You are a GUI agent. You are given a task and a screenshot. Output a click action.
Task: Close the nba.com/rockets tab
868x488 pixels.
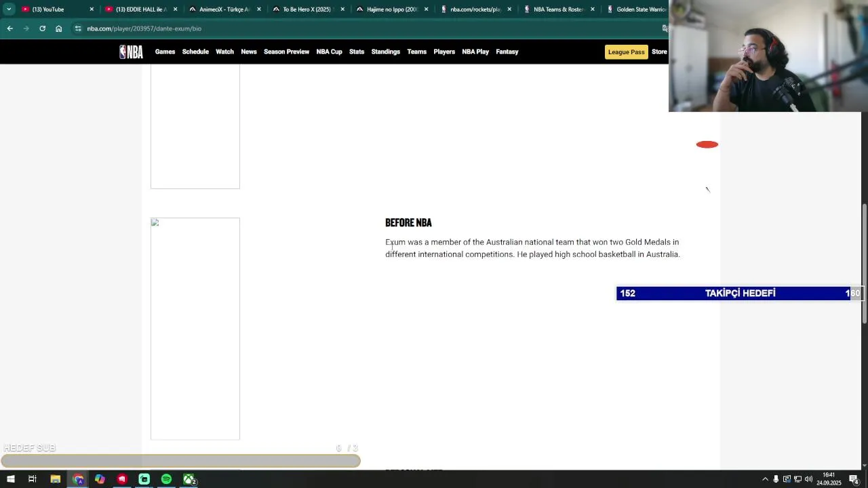[509, 9]
